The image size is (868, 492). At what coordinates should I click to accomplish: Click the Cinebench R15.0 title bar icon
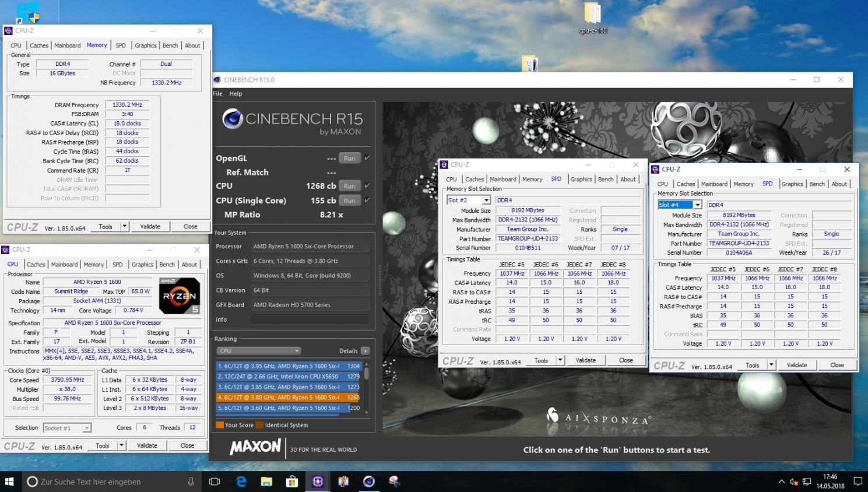217,80
